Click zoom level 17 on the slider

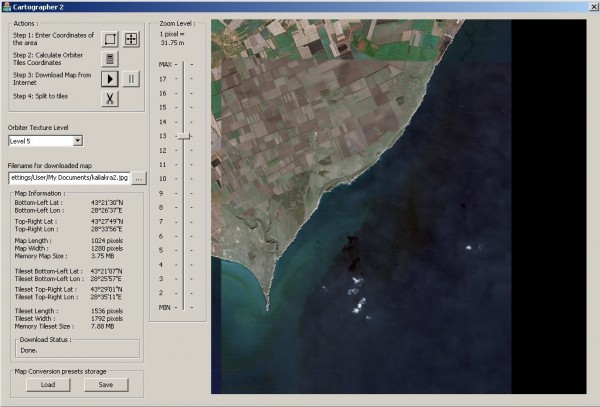[x=183, y=78]
